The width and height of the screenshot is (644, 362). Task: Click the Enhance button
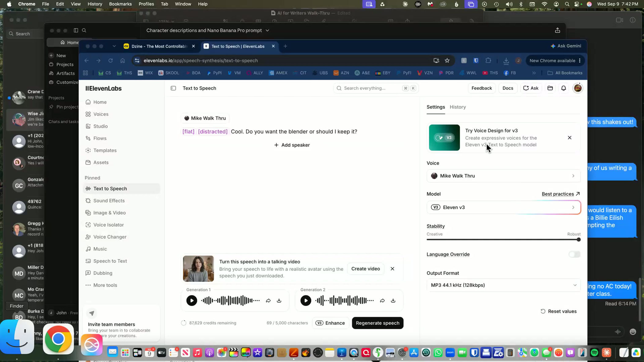click(330, 323)
